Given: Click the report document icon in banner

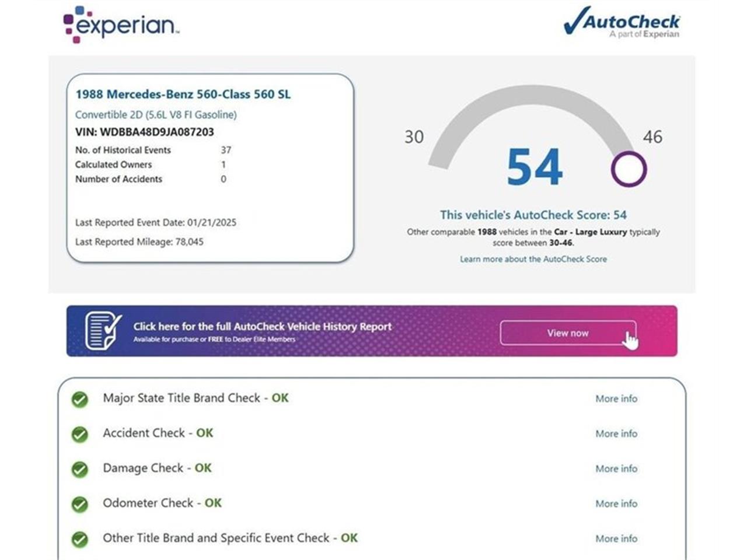Looking at the screenshot, I should point(103,330).
